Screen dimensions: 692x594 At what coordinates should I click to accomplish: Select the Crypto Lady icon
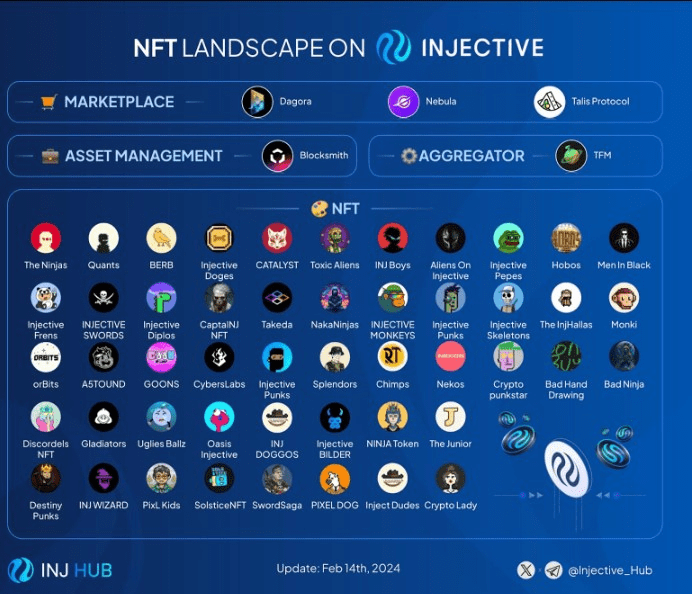pyautogui.click(x=451, y=479)
